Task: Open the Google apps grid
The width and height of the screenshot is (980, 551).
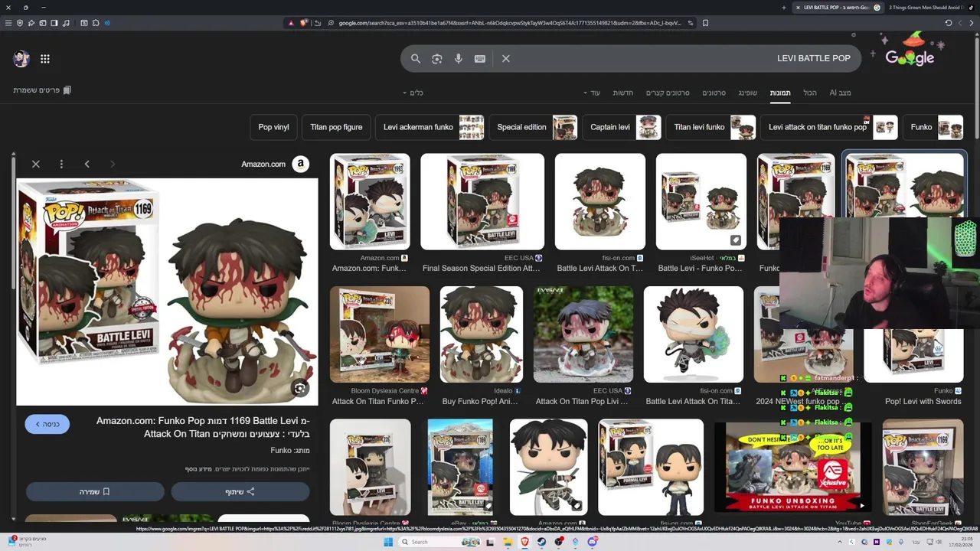Action: pyautogui.click(x=45, y=59)
